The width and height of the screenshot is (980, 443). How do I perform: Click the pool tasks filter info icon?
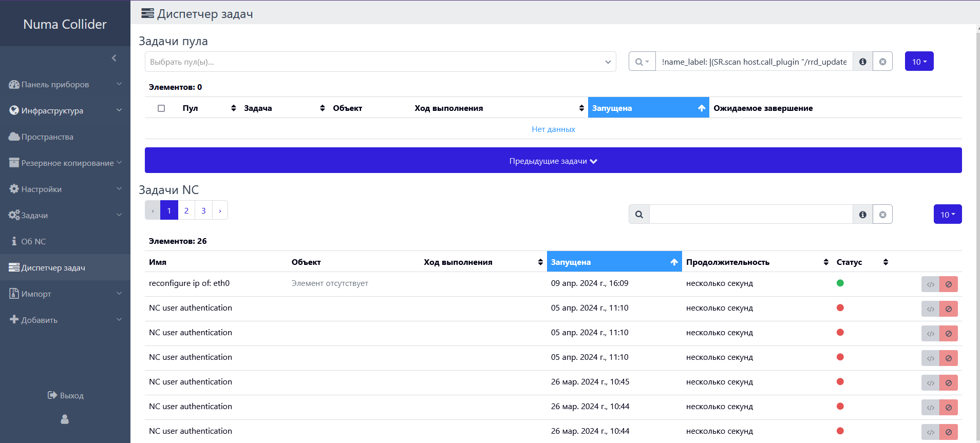(x=863, y=62)
